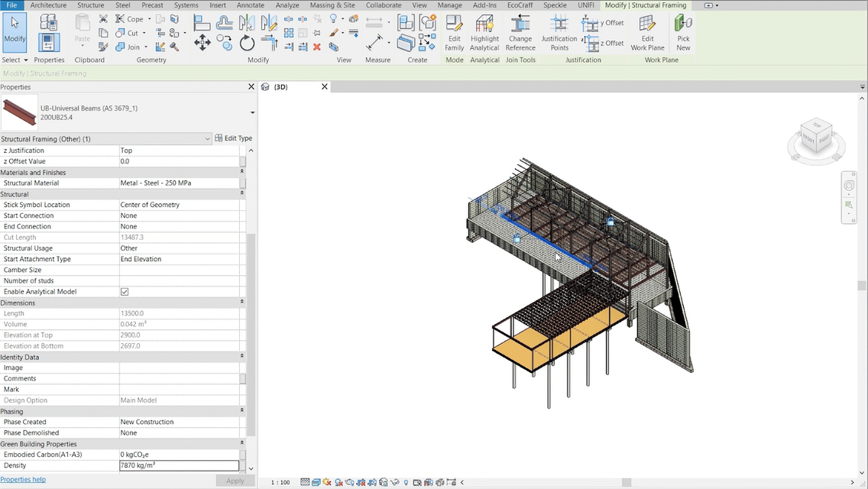Click the Edit Family icon
Screen dimensions: 868x489
454,33
